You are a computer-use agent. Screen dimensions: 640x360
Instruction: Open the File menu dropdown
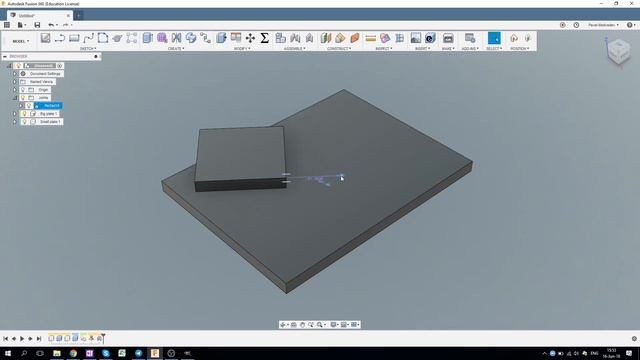pos(21,25)
